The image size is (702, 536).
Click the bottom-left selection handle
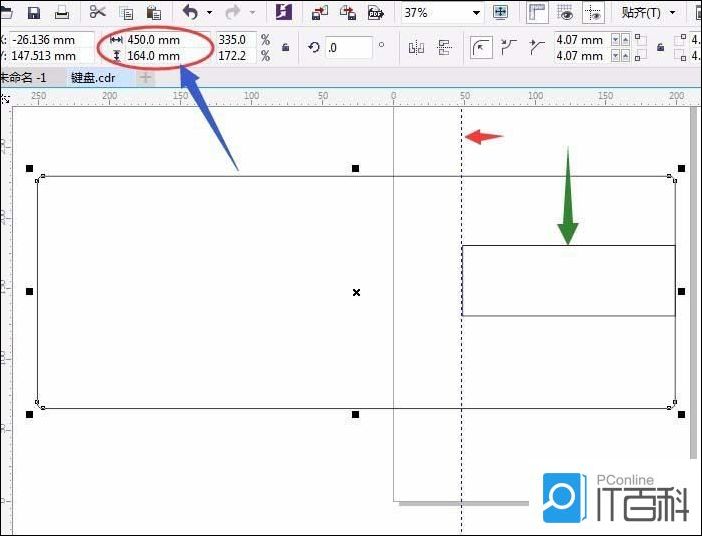click(30, 415)
